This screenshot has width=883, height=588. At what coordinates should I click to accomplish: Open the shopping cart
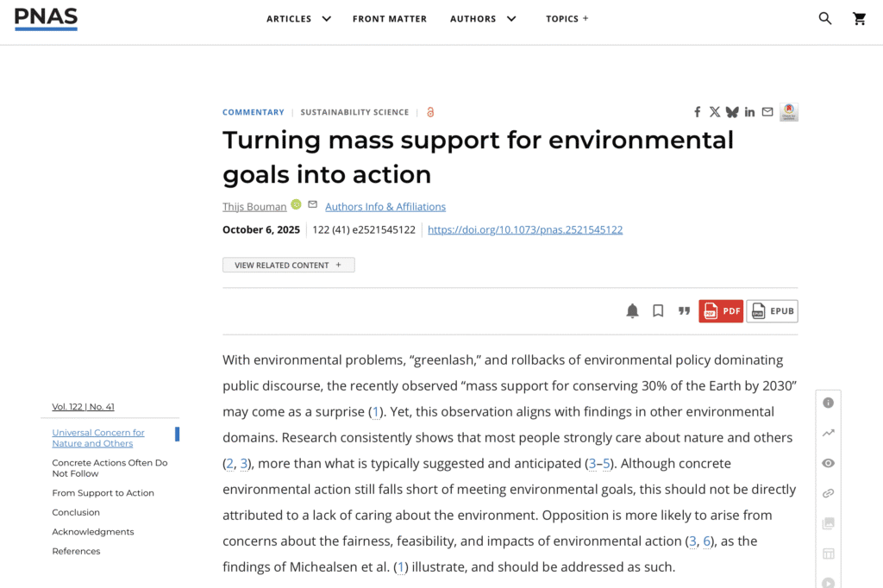tap(860, 18)
